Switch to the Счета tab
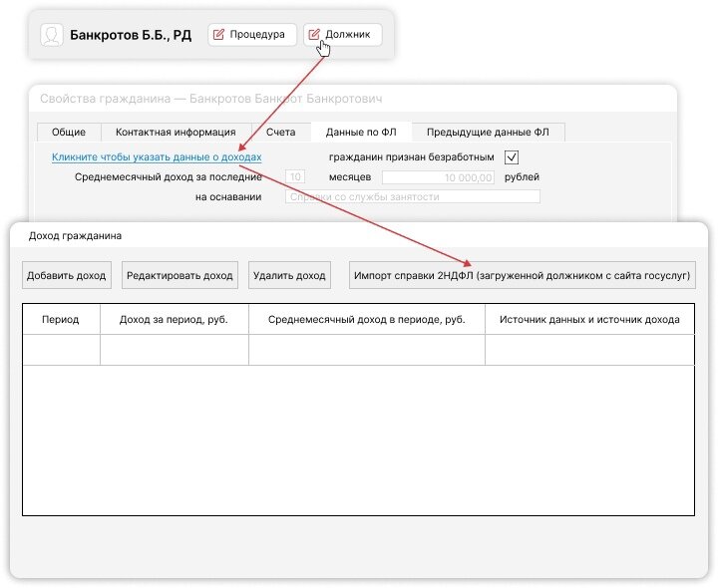The image size is (718, 588). tap(280, 133)
